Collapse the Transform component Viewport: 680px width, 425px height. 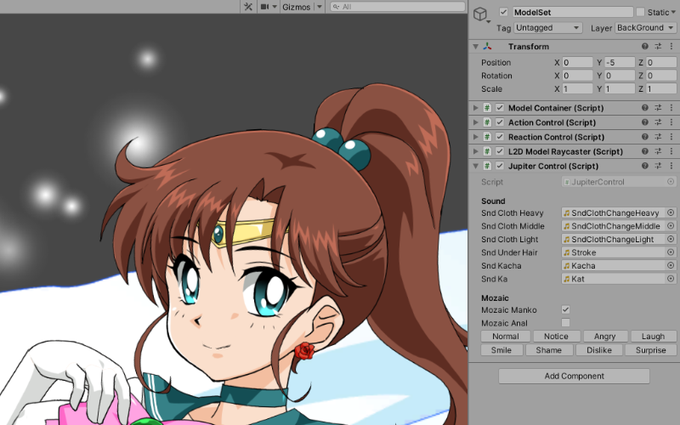[x=475, y=46]
